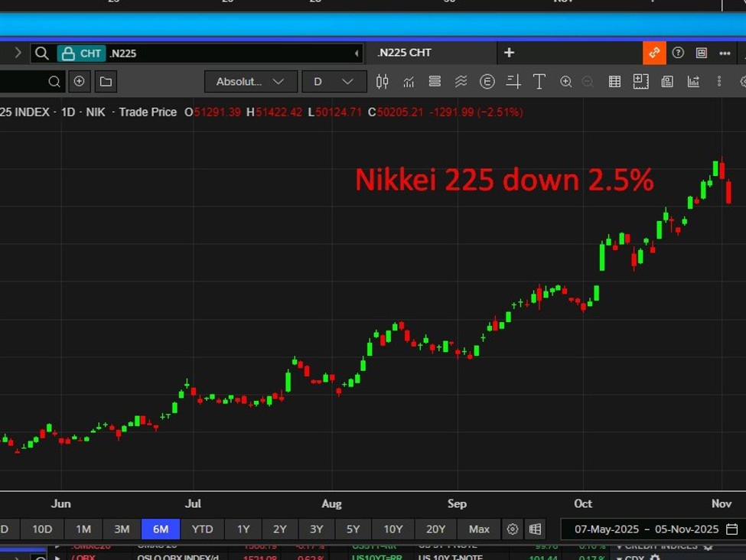Screen dimensions: 746x560
Task: Click the .N225 symbol search field
Action: coord(230,54)
